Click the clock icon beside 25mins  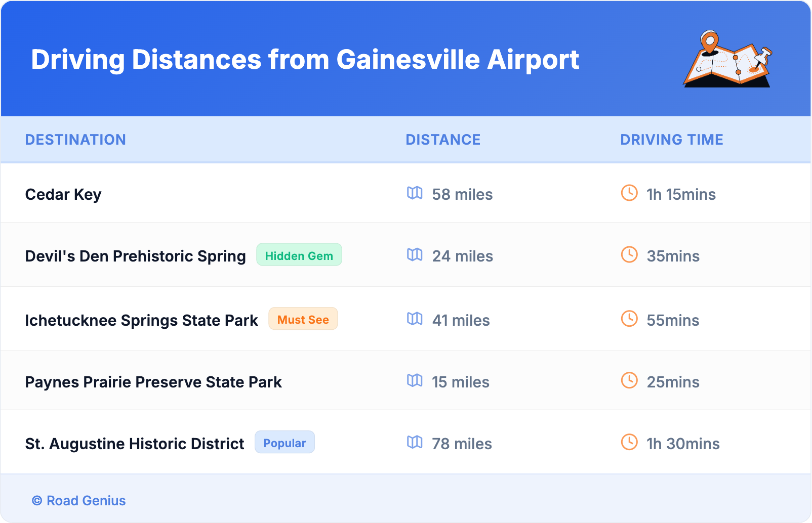629,380
